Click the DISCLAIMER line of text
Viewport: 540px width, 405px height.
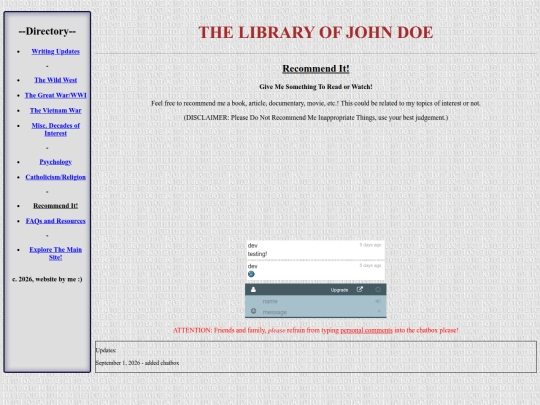[316, 117]
